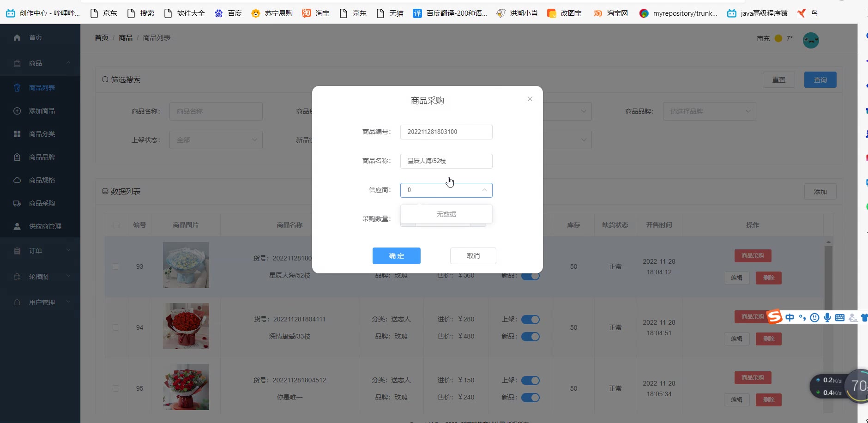This screenshot has width=868, height=423.
Task: Open the 改图宝 bookmark icon
Action: [x=551, y=13]
